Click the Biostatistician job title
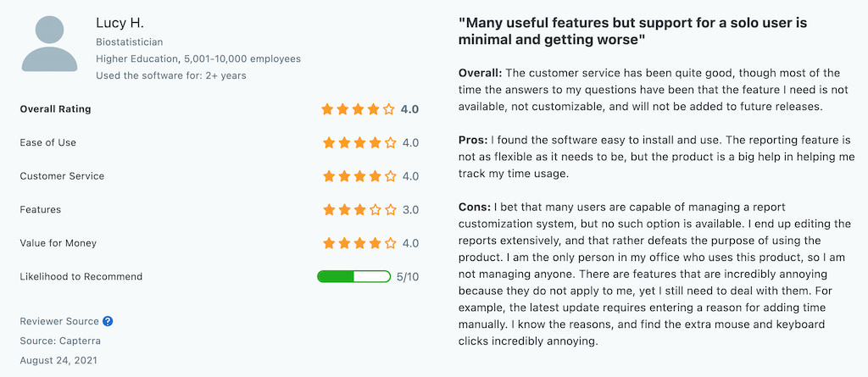The image size is (868, 377). point(130,42)
